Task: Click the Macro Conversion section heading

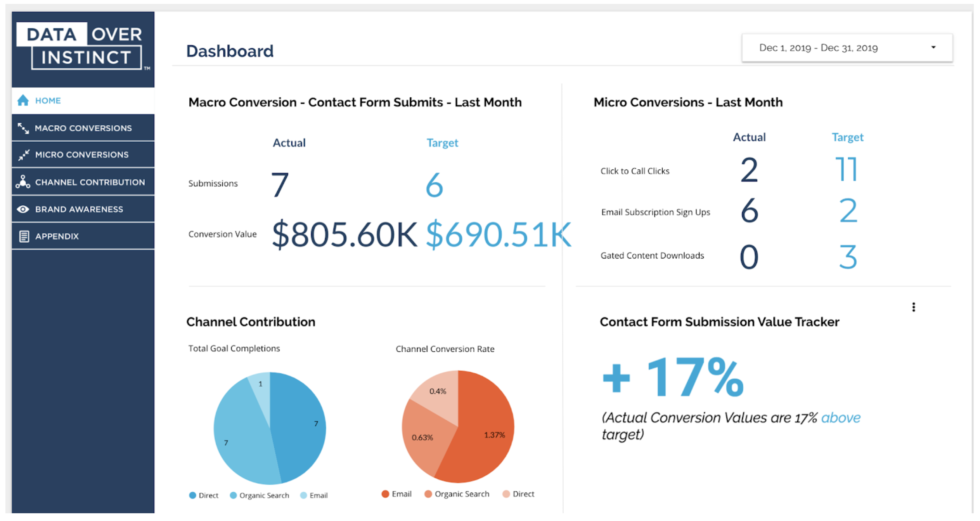Action: (355, 102)
